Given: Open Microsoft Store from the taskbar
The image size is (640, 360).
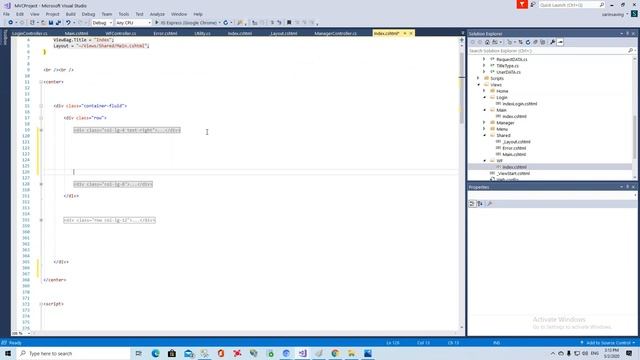Looking at the screenshot, I should click(x=172, y=353).
